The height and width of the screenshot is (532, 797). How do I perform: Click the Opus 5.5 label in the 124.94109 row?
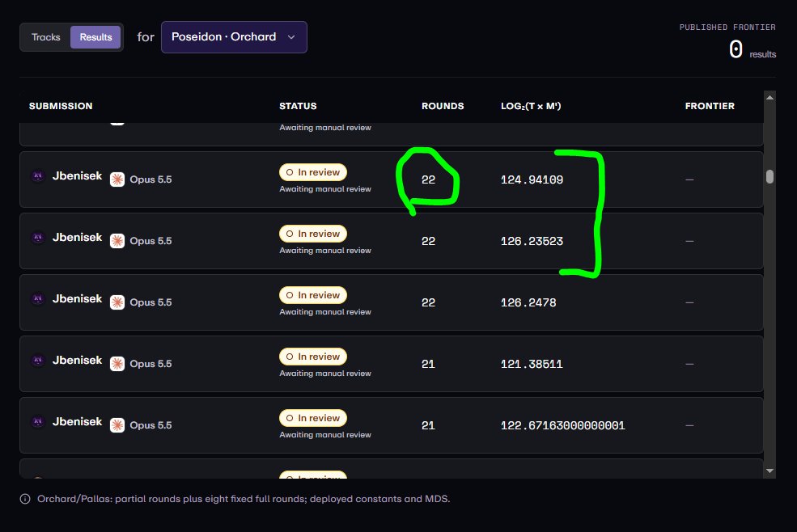point(150,179)
